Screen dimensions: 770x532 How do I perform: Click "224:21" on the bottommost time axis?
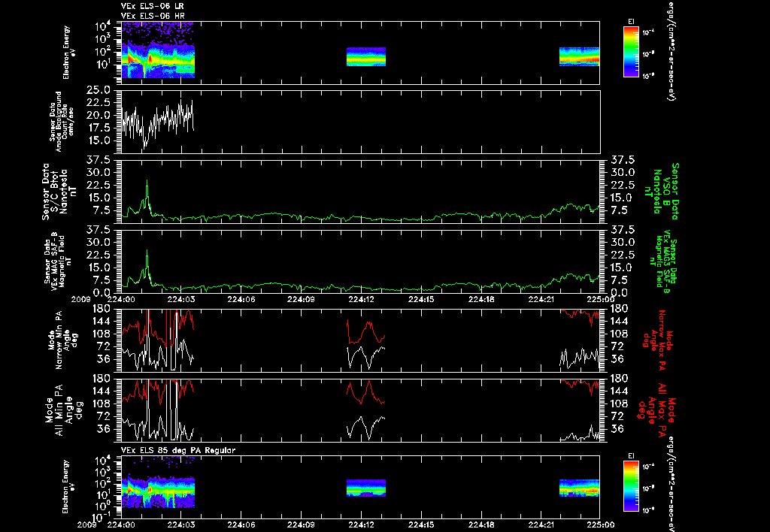541,524
